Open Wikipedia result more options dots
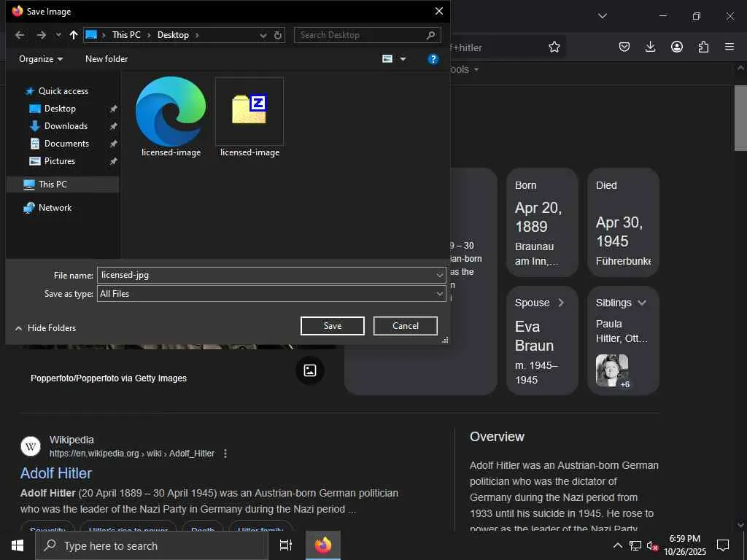 [x=225, y=454]
